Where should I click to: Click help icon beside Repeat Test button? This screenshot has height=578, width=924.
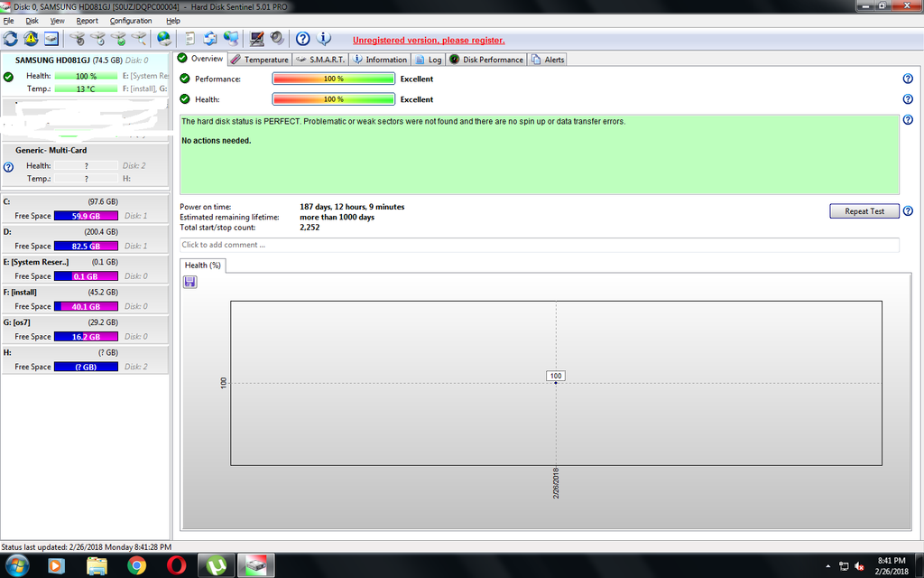908,211
